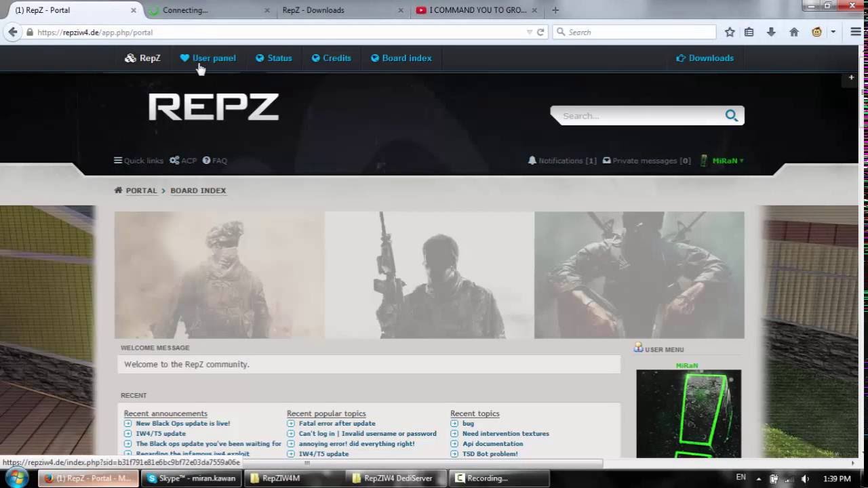This screenshot has width=868, height=488.
Task: Switch to Recording... taskbar window
Action: pos(498,478)
